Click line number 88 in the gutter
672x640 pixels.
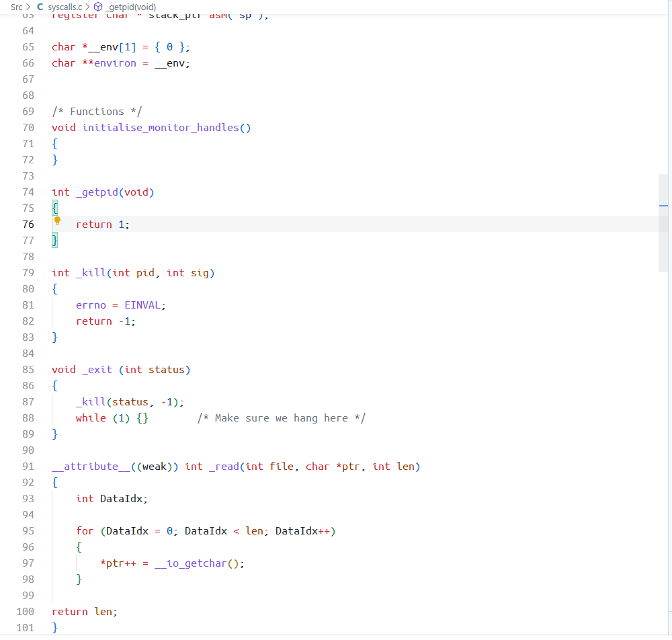(28, 418)
